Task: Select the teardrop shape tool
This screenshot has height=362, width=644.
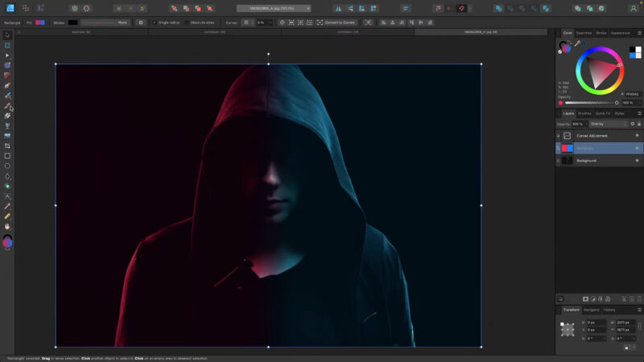Action: tap(7, 176)
